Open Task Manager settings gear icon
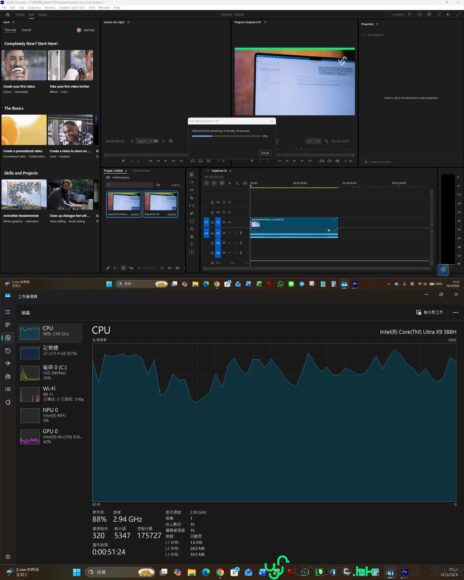This screenshot has height=580, width=464. [x=8, y=557]
